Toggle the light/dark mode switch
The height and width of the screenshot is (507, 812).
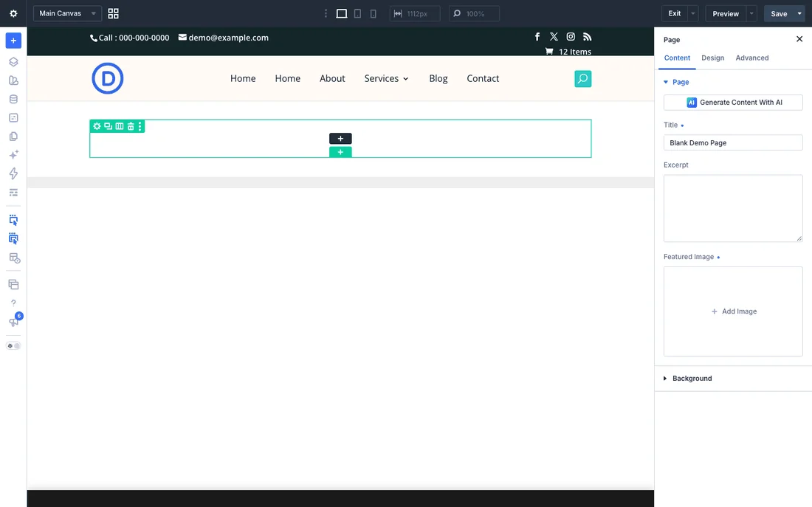[13, 346]
